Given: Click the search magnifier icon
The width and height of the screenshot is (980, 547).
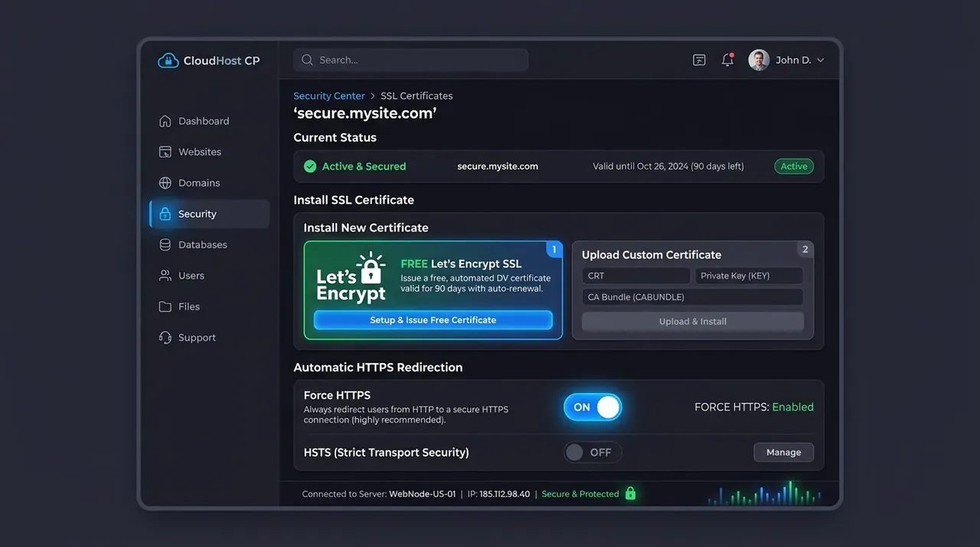Looking at the screenshot, I should tap(307, 60).
